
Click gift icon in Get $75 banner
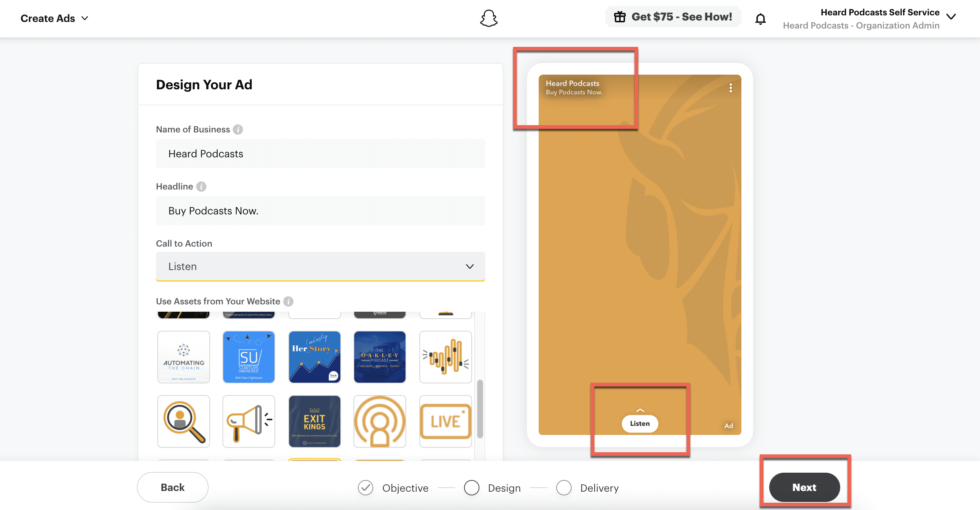coord(619,17)
